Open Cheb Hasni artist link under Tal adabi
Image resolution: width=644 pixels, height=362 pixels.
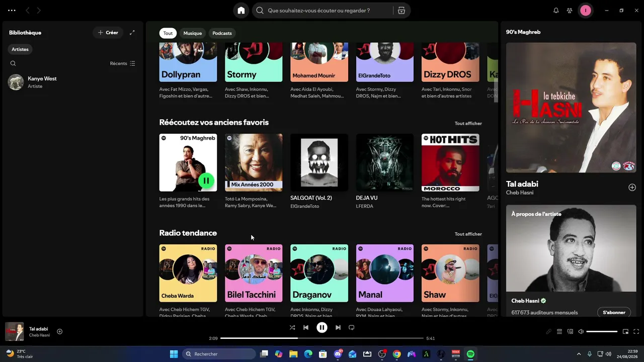point(520,193)
